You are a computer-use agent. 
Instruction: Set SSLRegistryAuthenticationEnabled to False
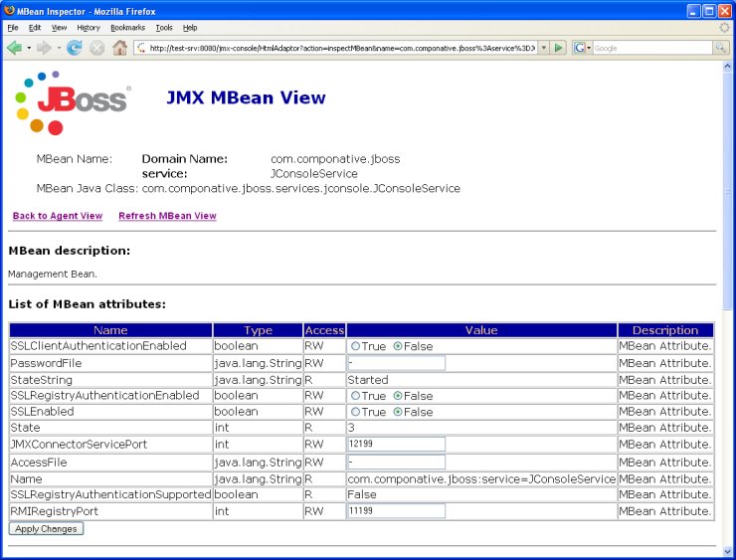[x=398, y=396]
